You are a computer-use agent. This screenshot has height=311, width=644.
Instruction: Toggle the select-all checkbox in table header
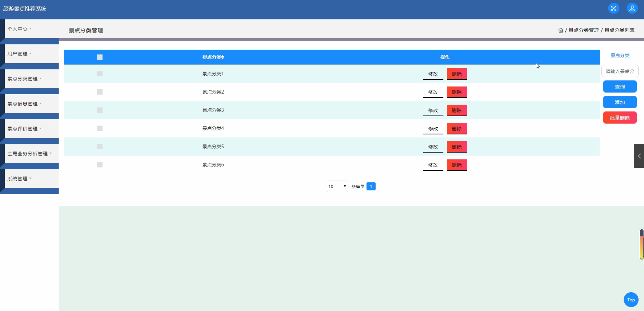[100, 57]
